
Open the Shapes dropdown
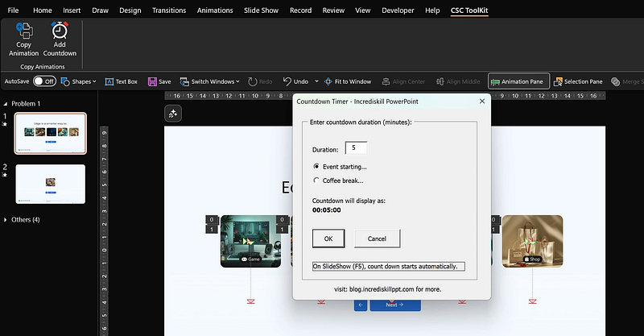point(78,81)
